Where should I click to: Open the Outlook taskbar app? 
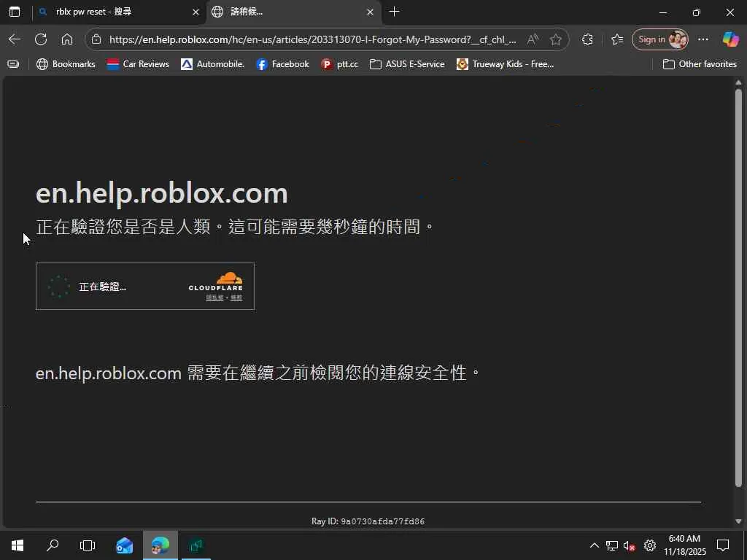pos(124,545)
